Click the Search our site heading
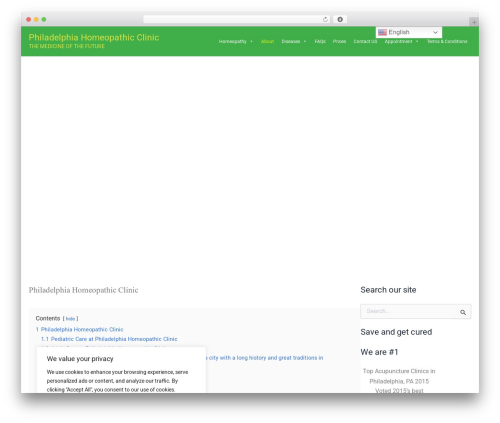This screenshot has height=423, width=500. click(x=388, y=290)
